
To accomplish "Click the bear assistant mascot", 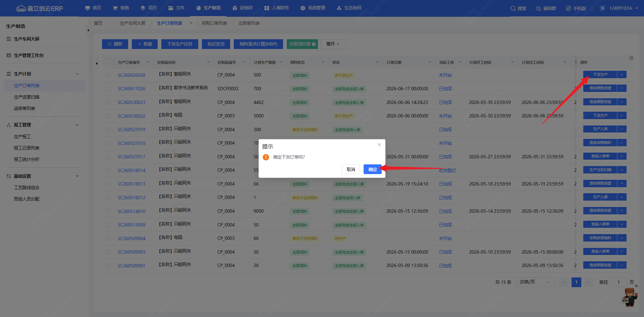I will pyautogui.click(x=629, y=297).
